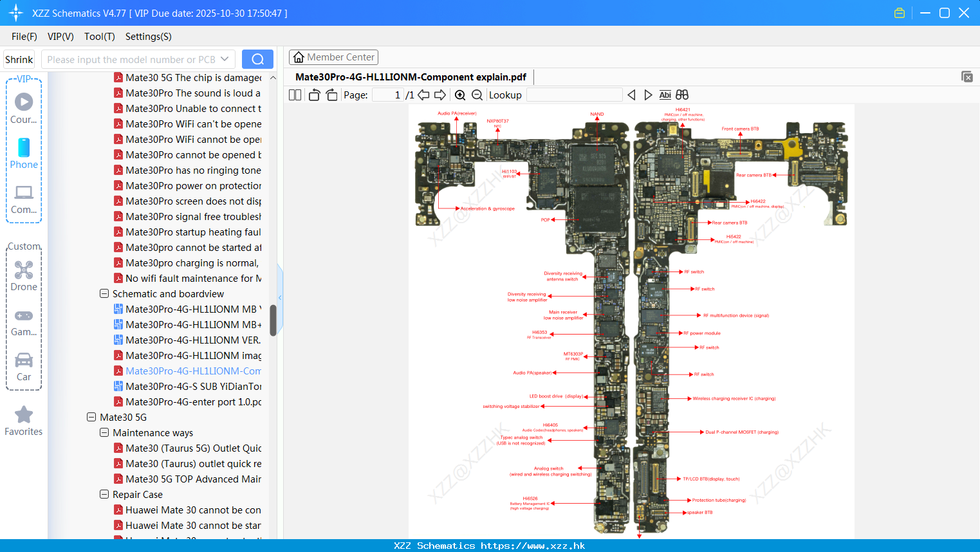Open the model number dropdown arrow
This screenshot has width=980, height=552.
(x=225, y=59)
